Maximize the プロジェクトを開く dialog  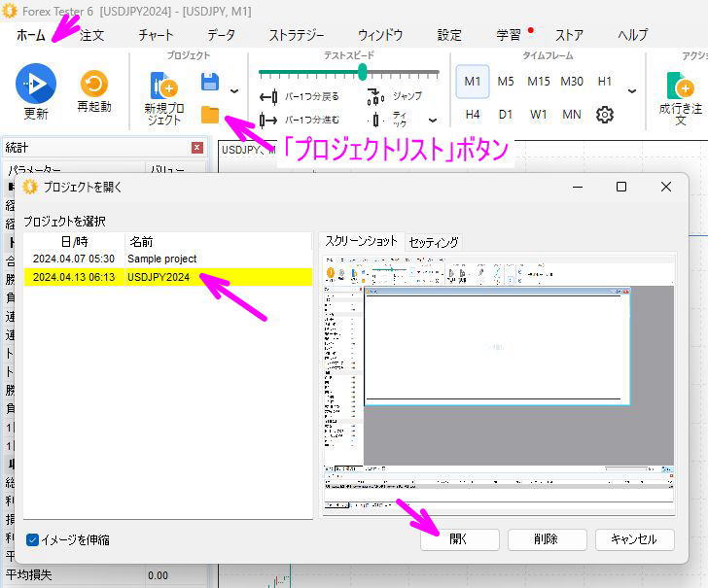click(621, 187)
